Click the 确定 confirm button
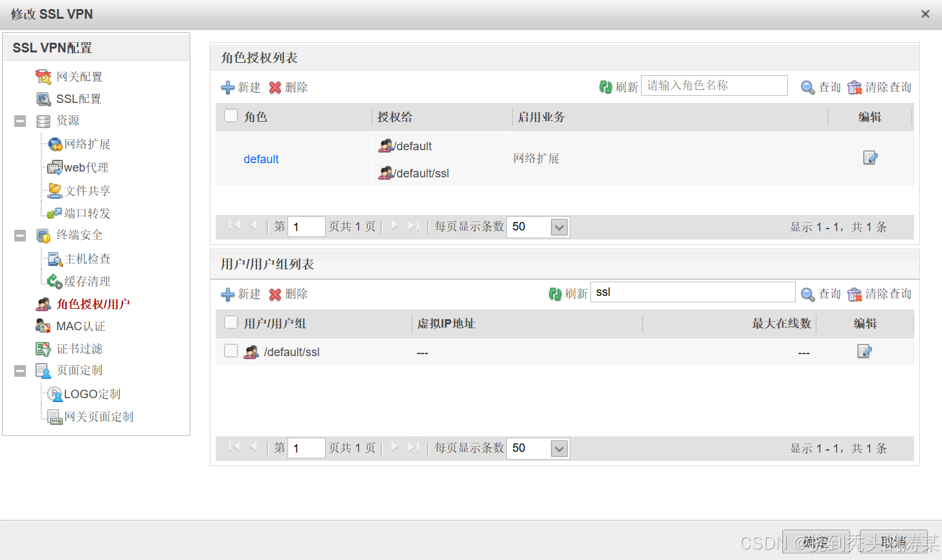The height and width of the screenshot is (560, 942). point(816,542)
